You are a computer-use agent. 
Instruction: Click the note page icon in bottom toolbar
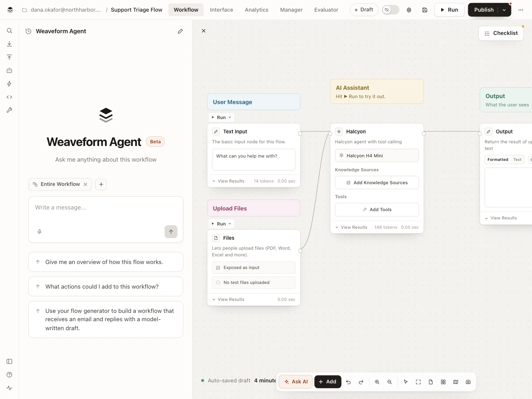point(431,382)
